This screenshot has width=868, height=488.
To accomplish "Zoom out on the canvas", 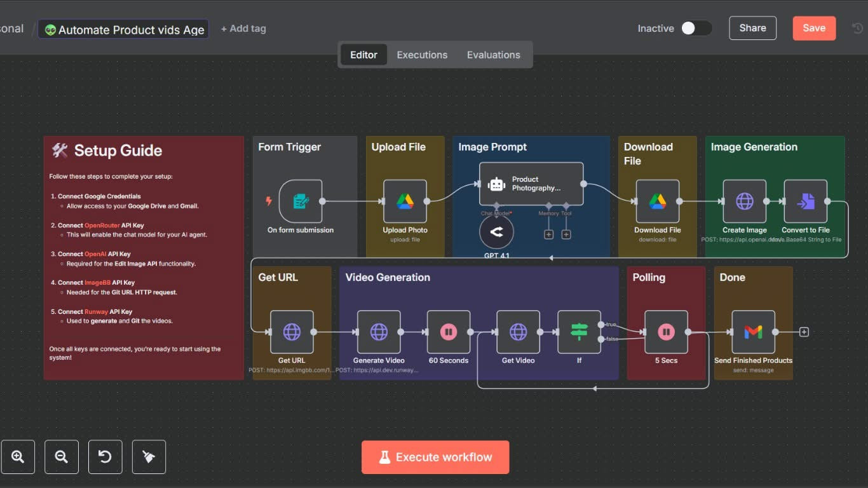I will [62, 457].
